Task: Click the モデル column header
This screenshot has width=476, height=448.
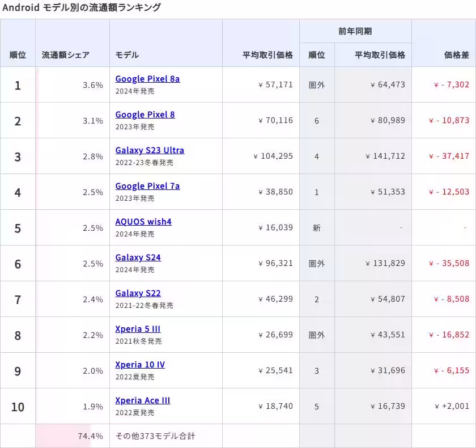Action: click(127, 55)
